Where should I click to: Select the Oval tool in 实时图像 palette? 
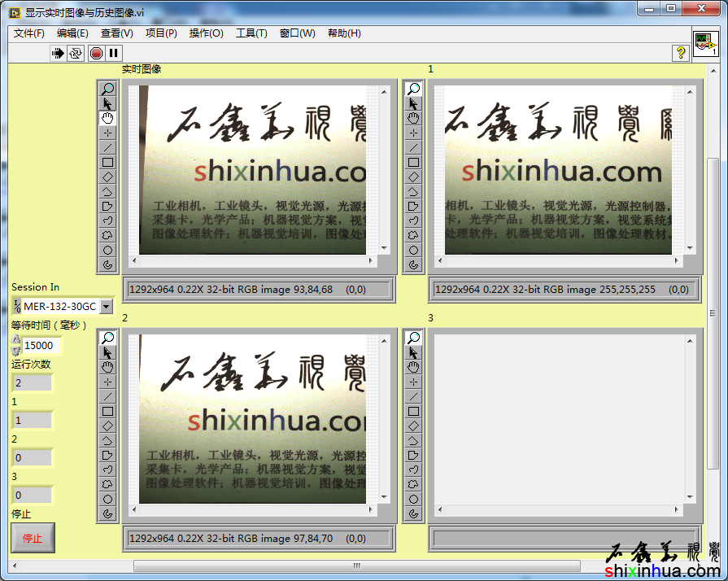pyautogui.click(x=107, y=250)
